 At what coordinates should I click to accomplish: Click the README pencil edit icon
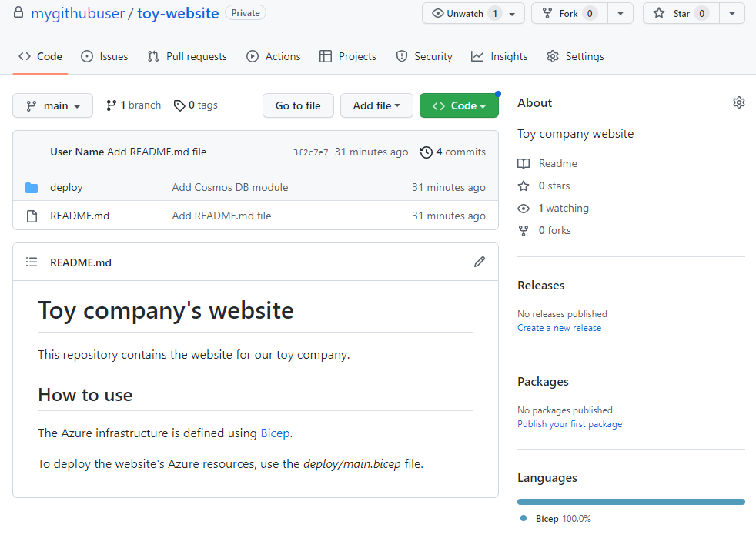click(480, 262)
